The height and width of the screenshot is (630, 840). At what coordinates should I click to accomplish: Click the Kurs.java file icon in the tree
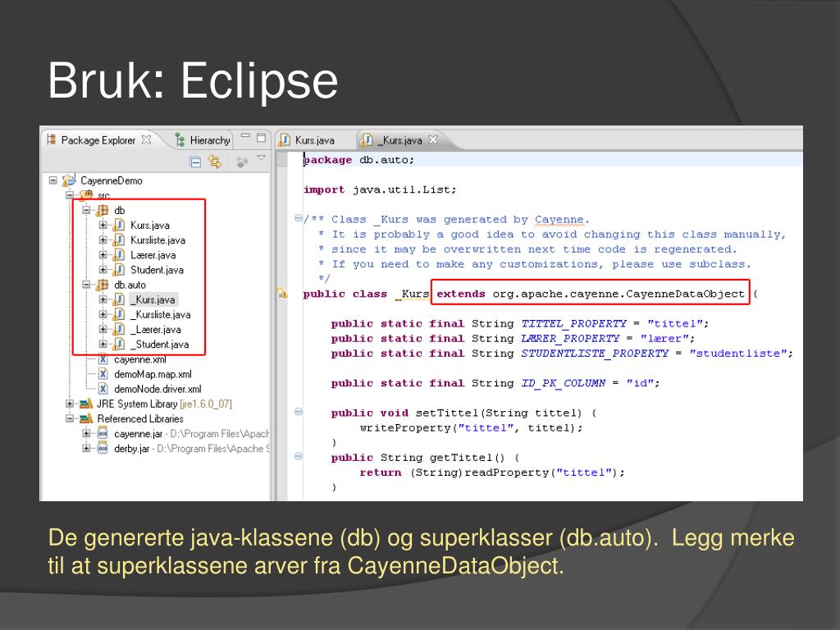click(x=118, y=225)
